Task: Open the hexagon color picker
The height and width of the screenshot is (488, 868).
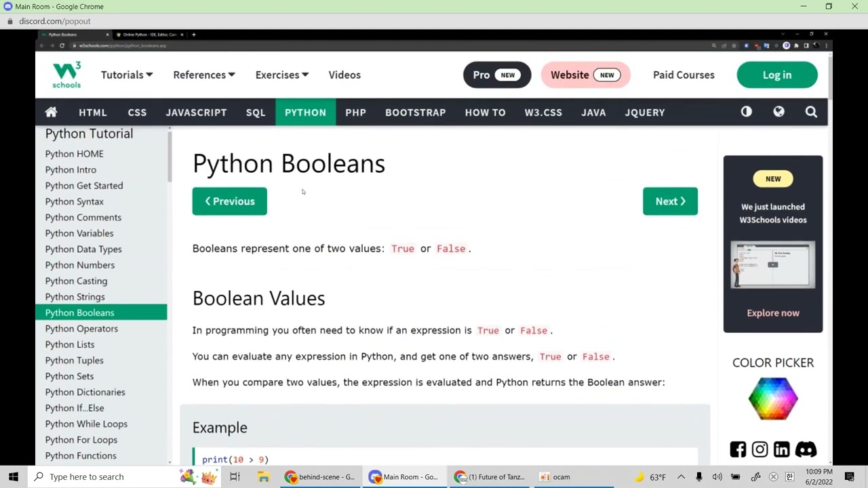Action: coord(773,399)
